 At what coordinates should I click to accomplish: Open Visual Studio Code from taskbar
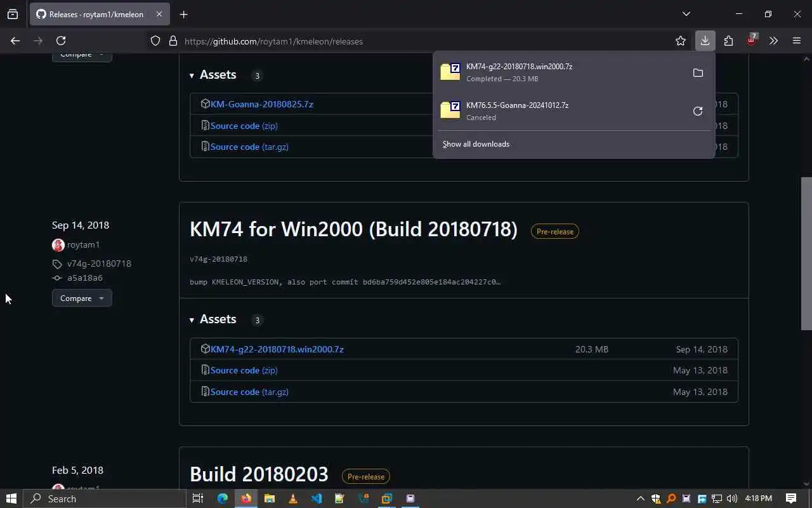(x=316, y=498)
